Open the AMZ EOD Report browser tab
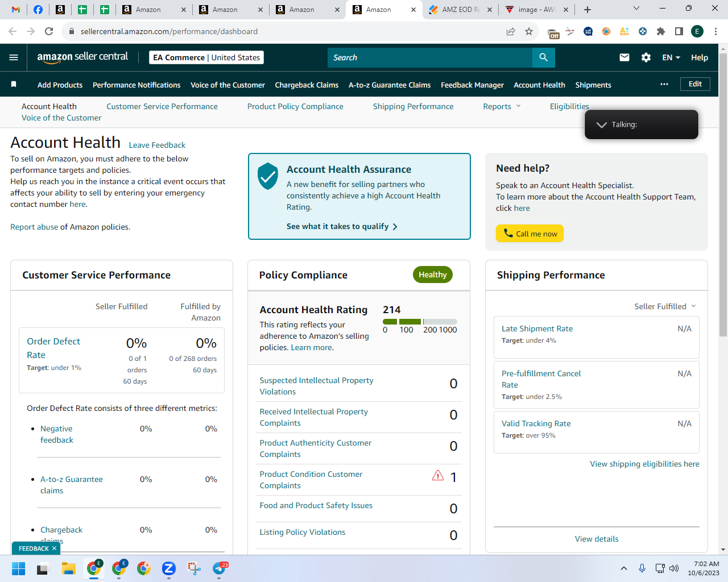The width and height of the screenshot is (728, 582). point(460,10)
